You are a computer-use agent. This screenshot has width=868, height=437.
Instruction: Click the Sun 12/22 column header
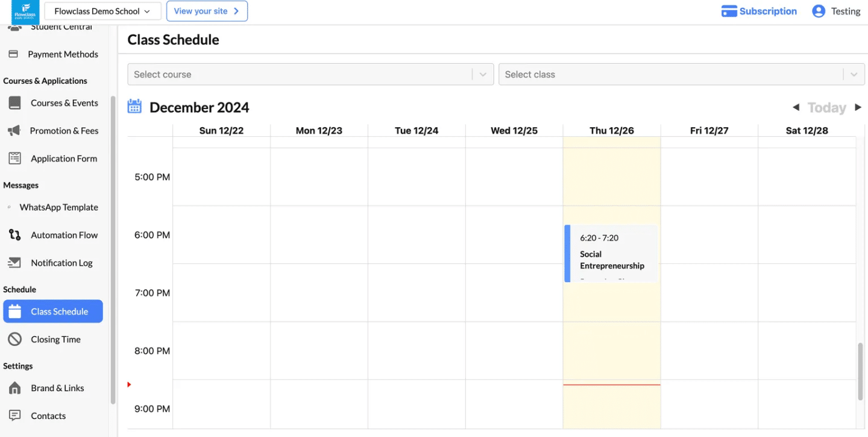click(221, 131)
